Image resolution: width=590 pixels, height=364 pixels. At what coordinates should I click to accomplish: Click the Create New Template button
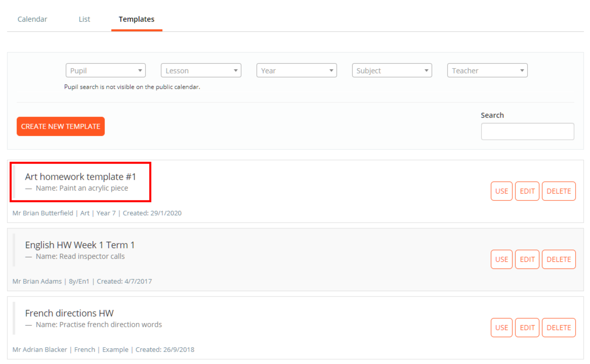[x=61, y=126]
